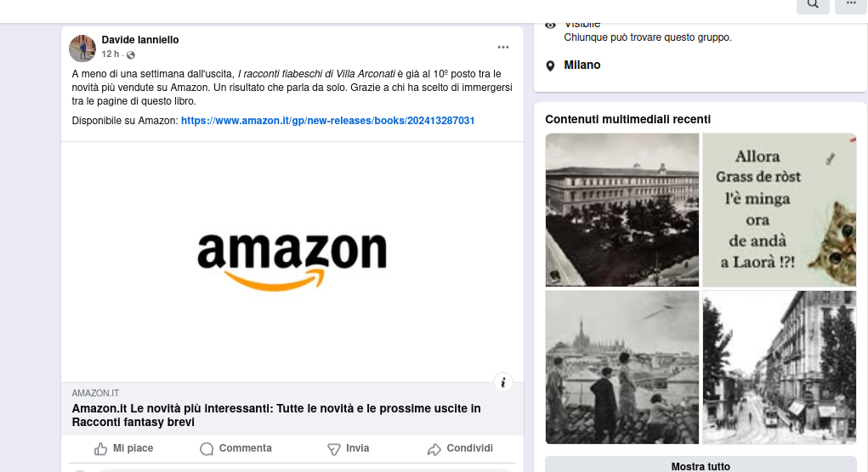Open the rooftop Duomo view photo
Image resolution: width=868 pixels, height=472 pixels.
622,367
